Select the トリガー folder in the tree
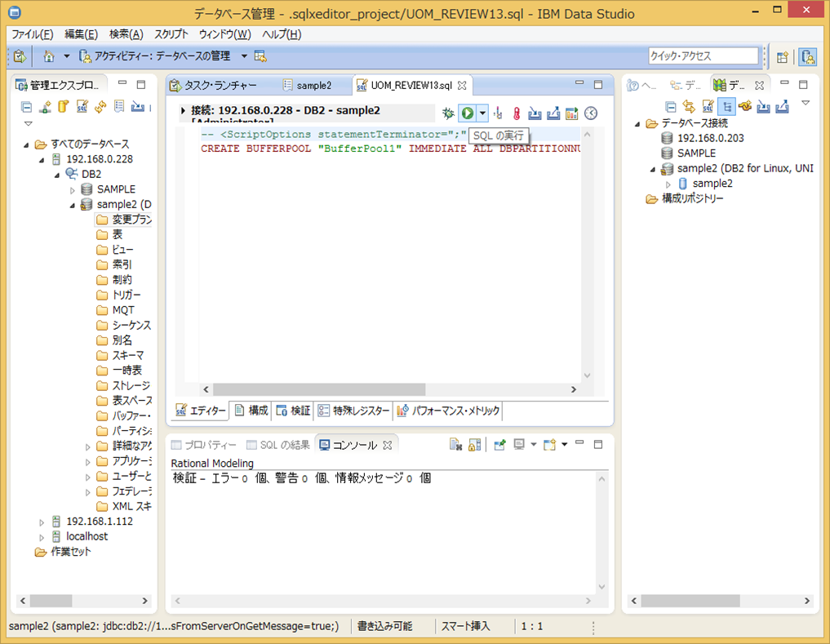The width and height of the screenshot is (830, 644). (x=118, y=295)
